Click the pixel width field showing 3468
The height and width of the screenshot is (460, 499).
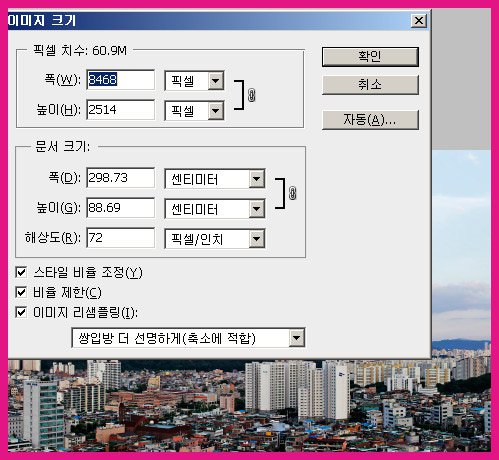tap(121, 80)
